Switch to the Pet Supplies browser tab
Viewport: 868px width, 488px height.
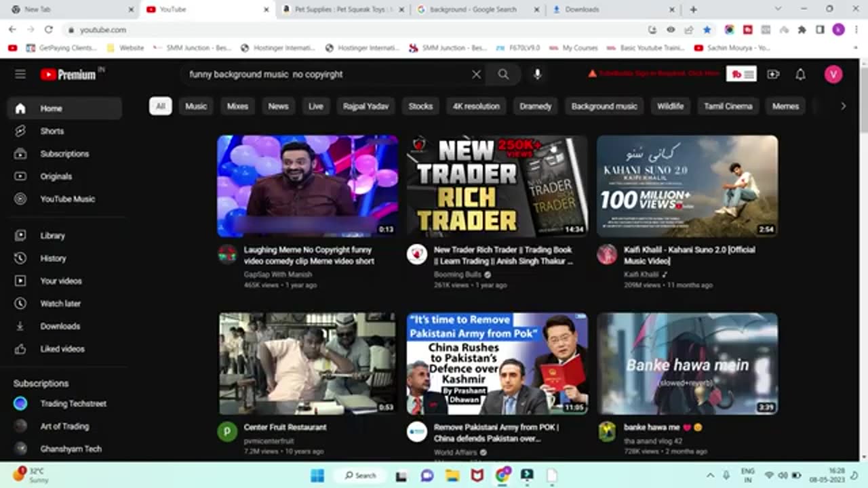[x=343, y=9]
